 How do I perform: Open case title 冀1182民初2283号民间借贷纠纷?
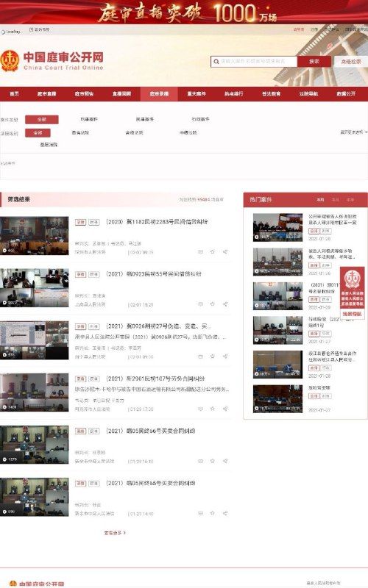(157, 222)
